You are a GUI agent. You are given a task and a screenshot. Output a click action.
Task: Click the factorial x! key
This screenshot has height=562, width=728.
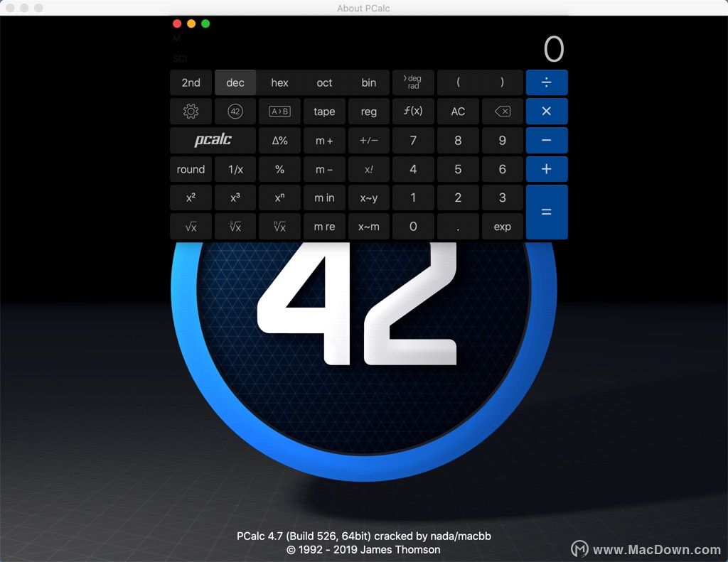pos(369,169)
